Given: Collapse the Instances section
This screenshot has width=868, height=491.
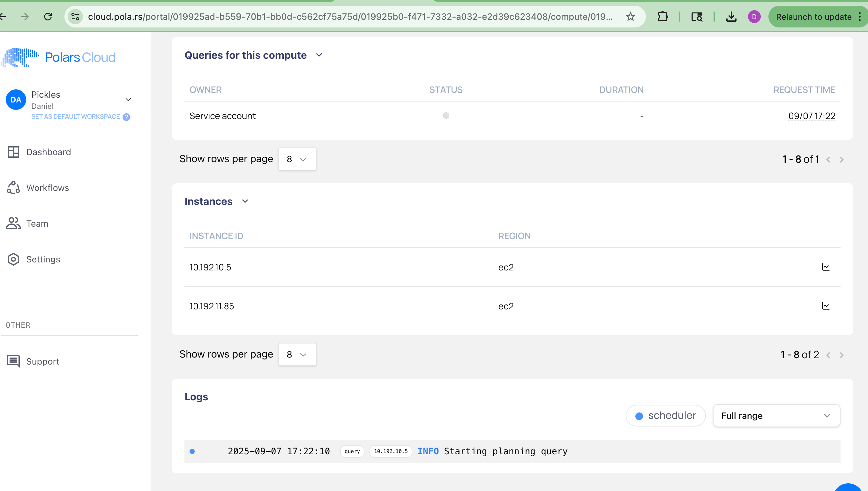Looking at the screenshot, I should (x=245, y=201).
